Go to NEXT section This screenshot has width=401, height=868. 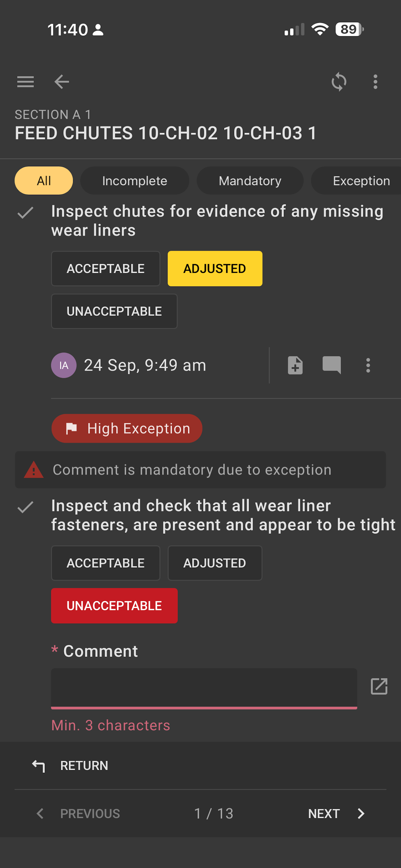(x=336, y=814)
